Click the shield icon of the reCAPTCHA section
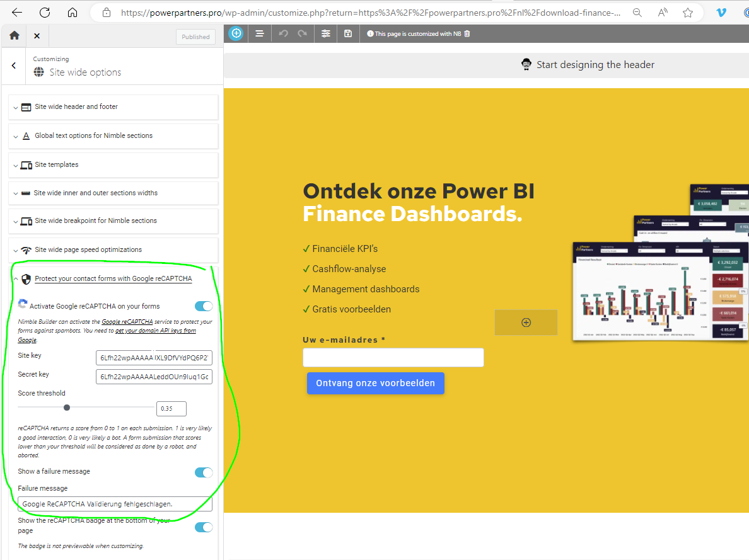 coord(26,279)
